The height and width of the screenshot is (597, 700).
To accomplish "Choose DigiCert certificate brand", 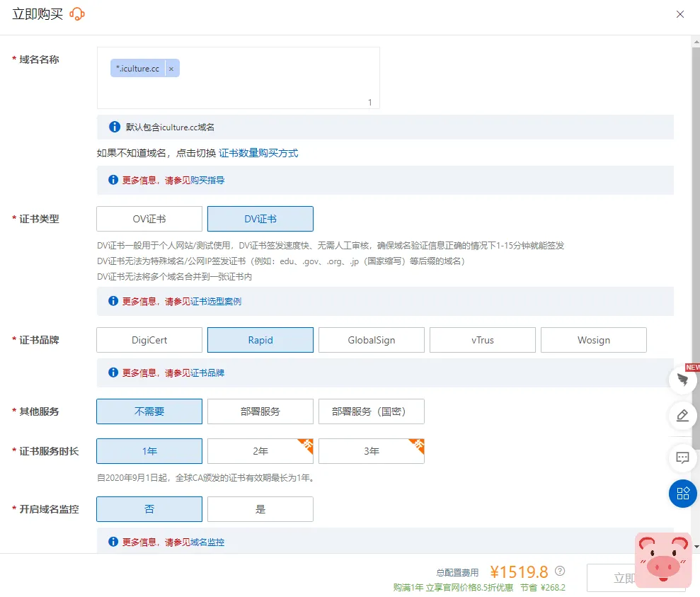I will 149,340.
